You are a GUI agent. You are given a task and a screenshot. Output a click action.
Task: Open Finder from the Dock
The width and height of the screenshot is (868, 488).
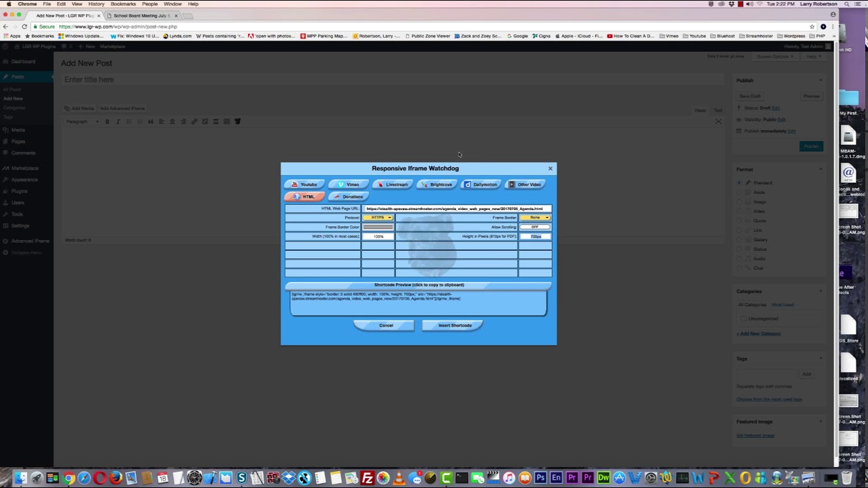coord(21,479)
